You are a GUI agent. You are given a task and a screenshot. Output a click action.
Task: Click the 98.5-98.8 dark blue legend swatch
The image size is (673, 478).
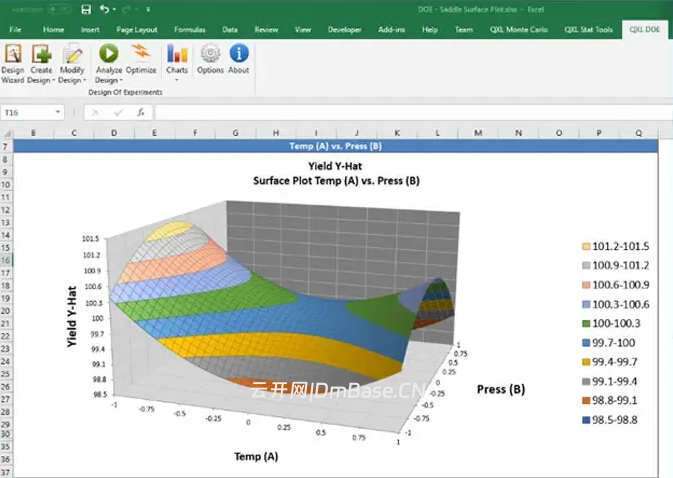586,420
